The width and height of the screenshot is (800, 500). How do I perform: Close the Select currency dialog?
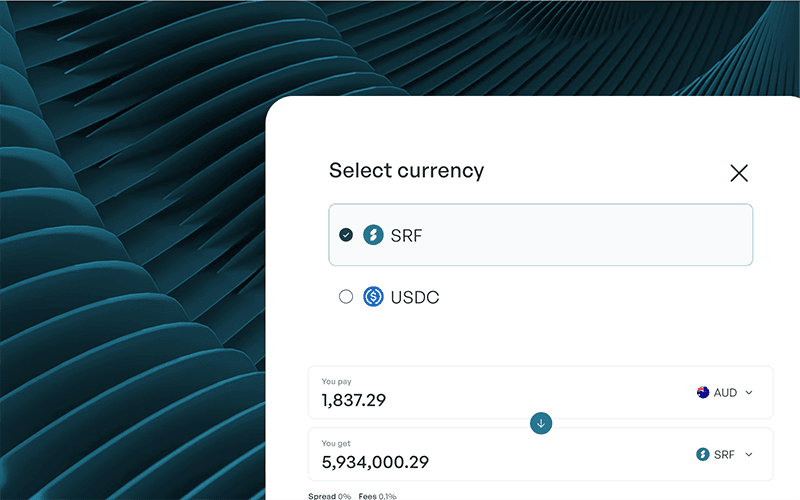(x=739, y=173)
